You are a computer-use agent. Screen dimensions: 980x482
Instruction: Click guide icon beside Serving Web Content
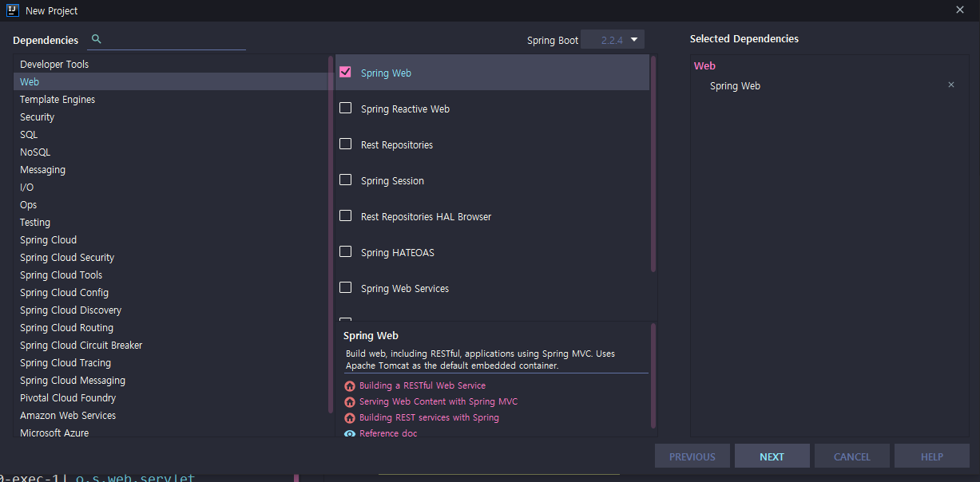tap(350, 402)
